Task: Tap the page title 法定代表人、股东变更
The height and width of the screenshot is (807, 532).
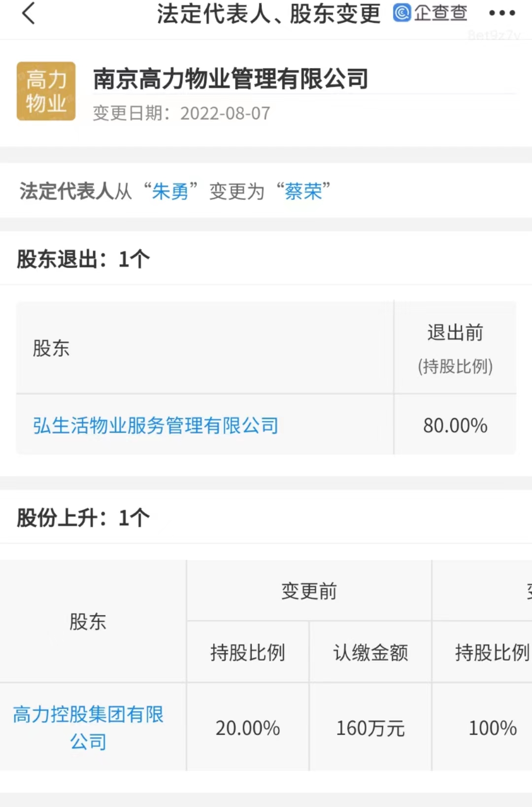Action: point(268,13)
